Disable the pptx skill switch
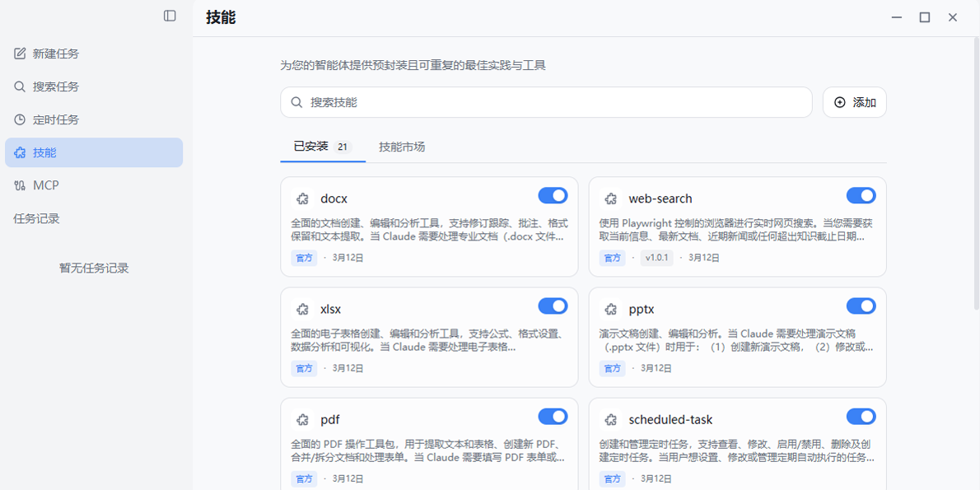The image size is (980, 490). (861, 306)
